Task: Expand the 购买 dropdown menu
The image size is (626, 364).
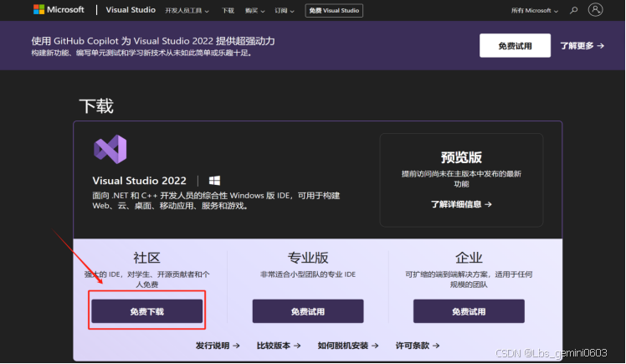Action: (254, 11)
